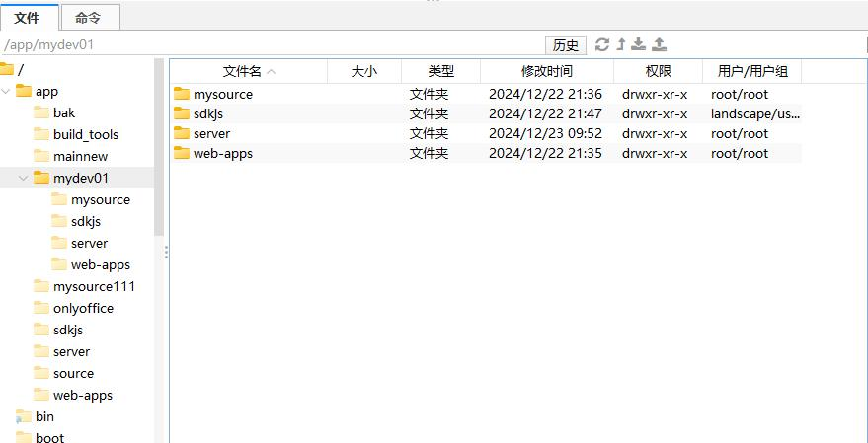Select mysource row in file list

tap(486, 94)
